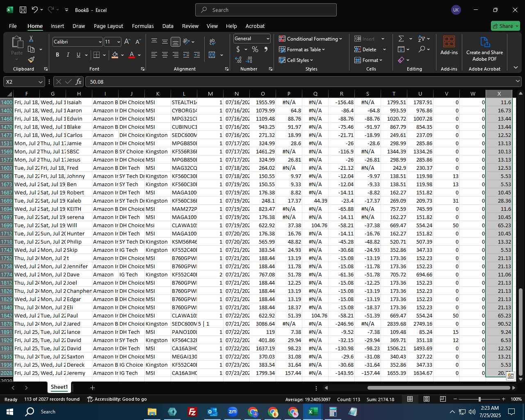This screenshot has width=525, height=420.
Task: Switch to the Acrobat tab
Action: (x=255, y=26)
